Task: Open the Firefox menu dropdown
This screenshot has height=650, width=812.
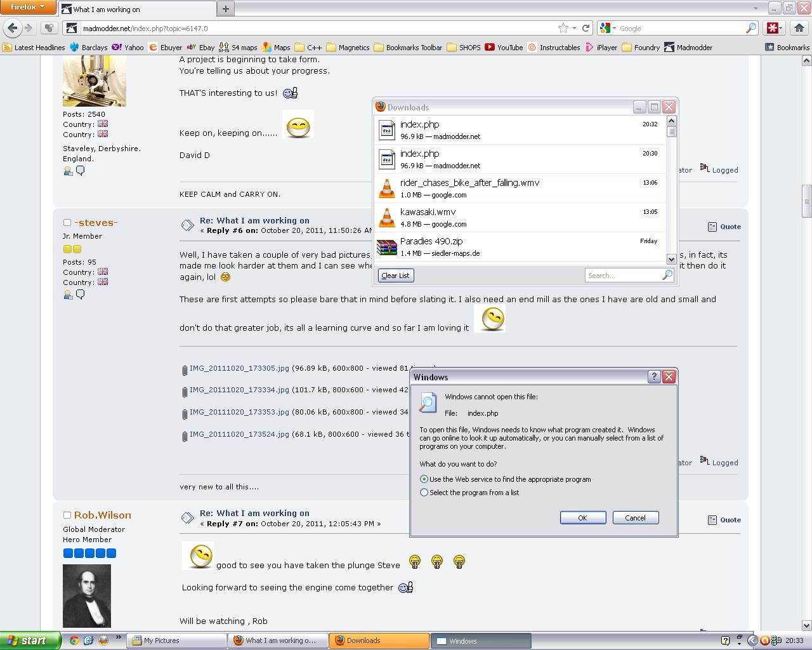Action: pyautogui.click(x=28, y=7)
